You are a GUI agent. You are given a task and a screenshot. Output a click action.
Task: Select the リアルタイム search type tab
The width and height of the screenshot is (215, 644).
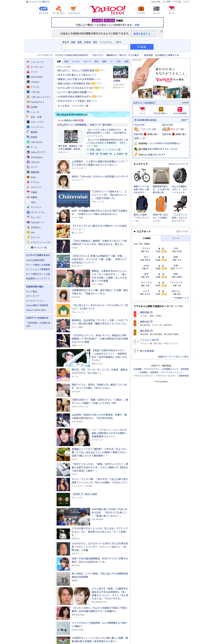point(106,42)
